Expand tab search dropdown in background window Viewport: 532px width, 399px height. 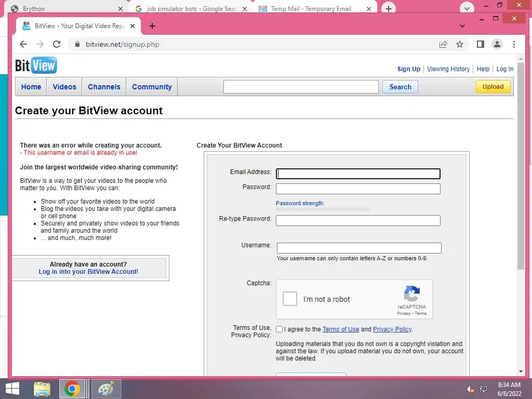[467, 8]
